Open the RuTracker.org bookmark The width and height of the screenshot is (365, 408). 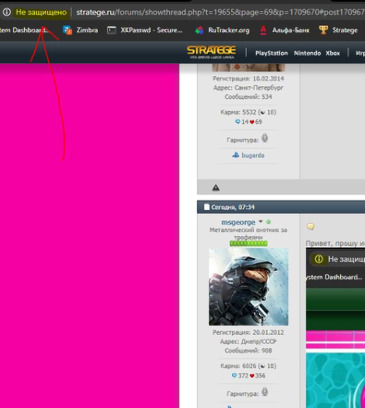coord(222,30)
